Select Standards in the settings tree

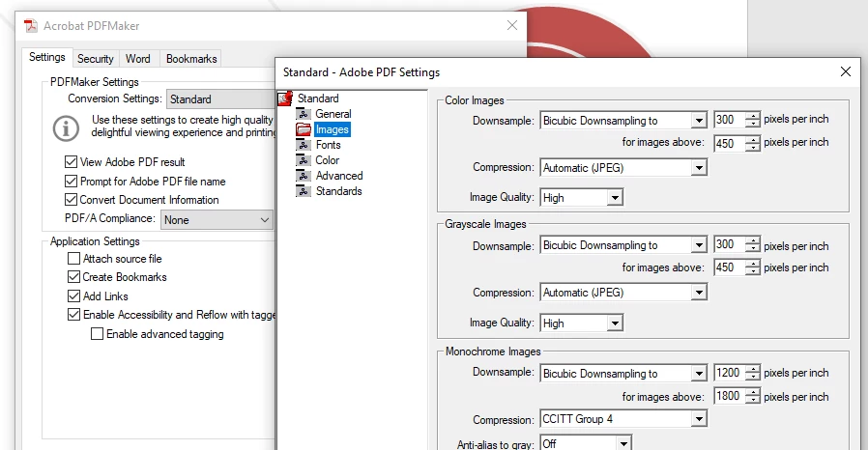click(x=338, y=191)
